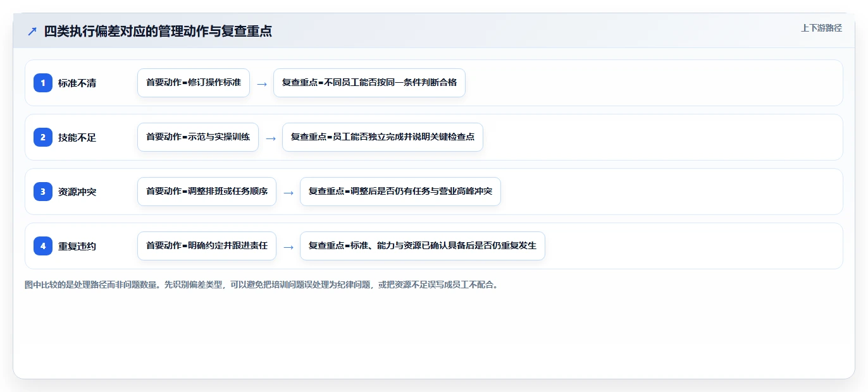
Task: Click the footnote text starting 图中比较的是处理路径
Action: (261, 285)
